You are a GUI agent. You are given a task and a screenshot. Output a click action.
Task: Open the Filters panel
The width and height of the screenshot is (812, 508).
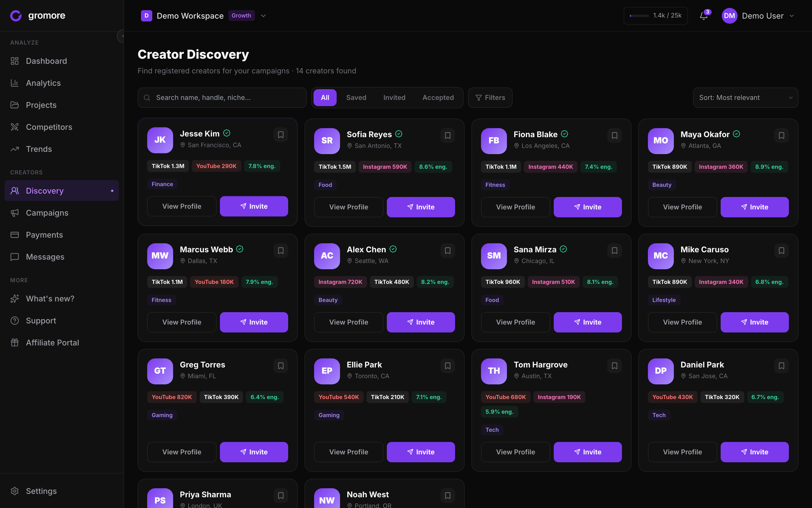point(490,98)
